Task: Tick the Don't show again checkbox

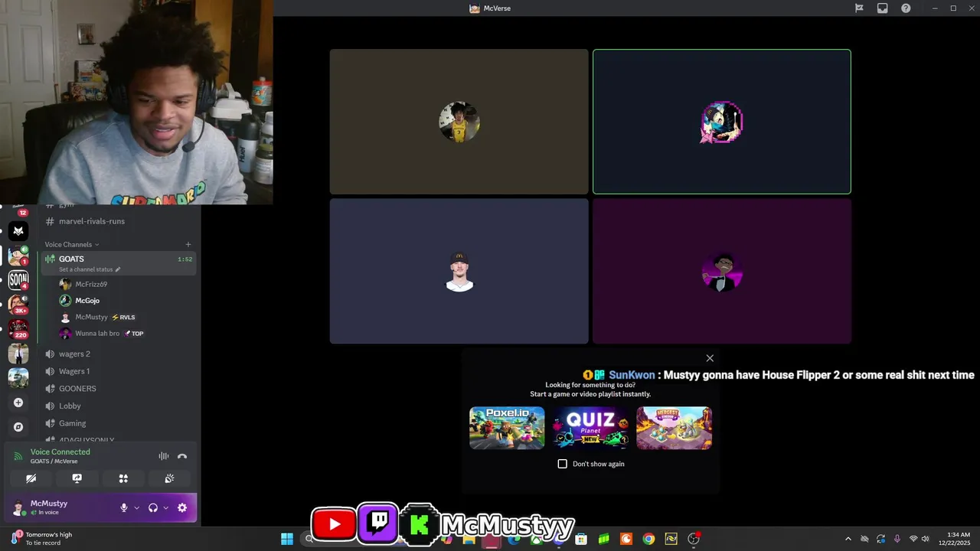Action: pos(563,464)
